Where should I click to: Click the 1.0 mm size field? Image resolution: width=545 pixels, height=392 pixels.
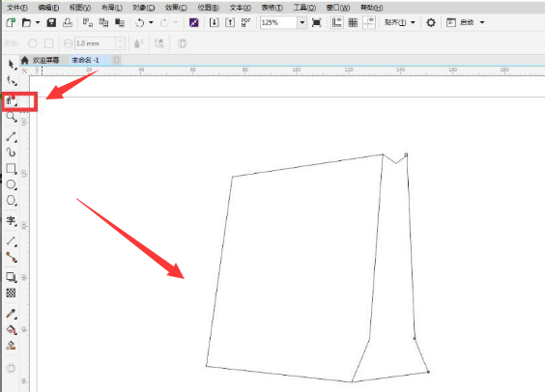(96, 43)
